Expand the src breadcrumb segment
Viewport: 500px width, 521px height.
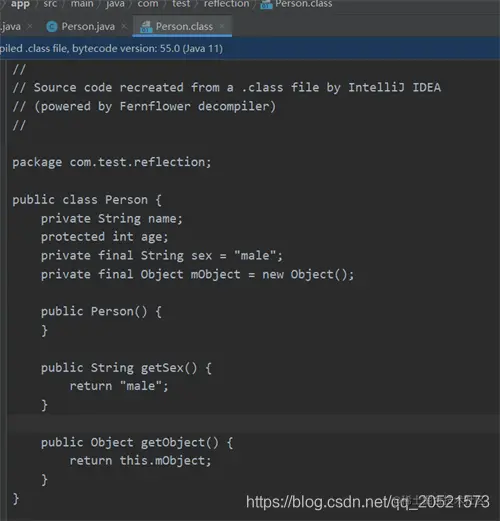[x=50, y=4]
